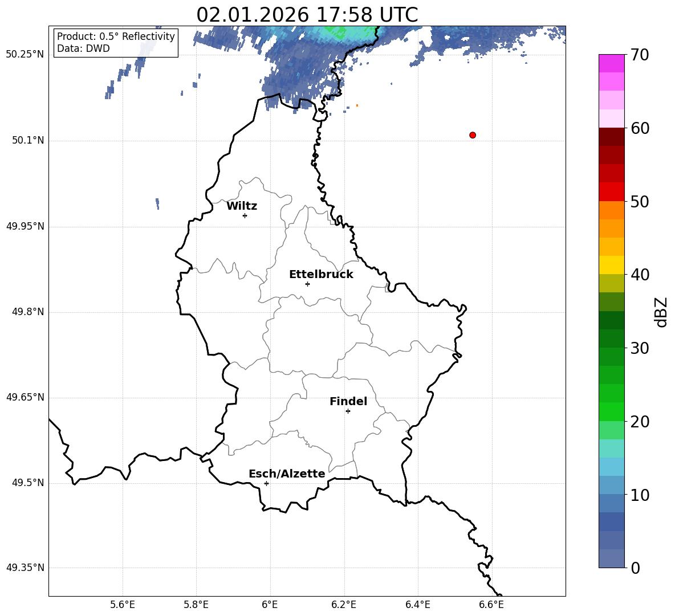This screenshot has height=616, width=675.
Task: Click the Wiltz city label
Action: tap(242, 206)
